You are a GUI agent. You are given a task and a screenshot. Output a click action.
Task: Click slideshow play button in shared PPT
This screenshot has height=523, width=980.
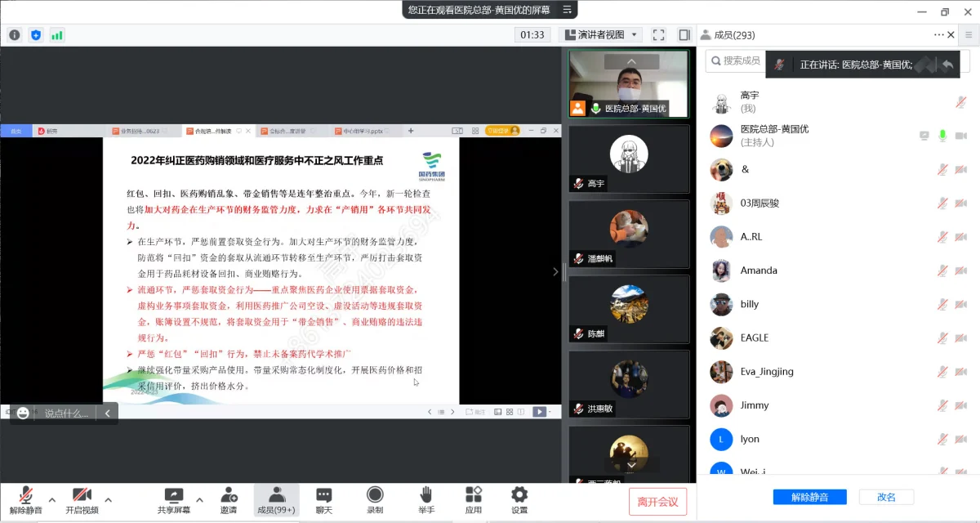tap(539, 412)
